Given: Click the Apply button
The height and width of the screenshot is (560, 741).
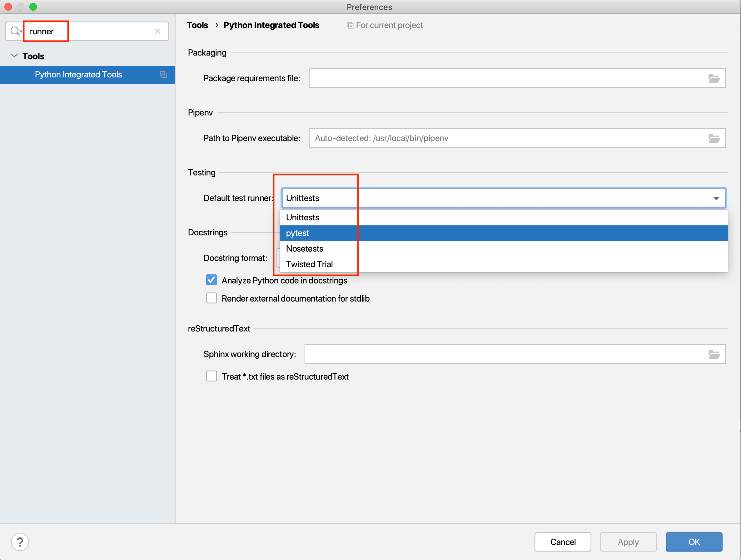Looking at the screenshot, I should [628, 542].
